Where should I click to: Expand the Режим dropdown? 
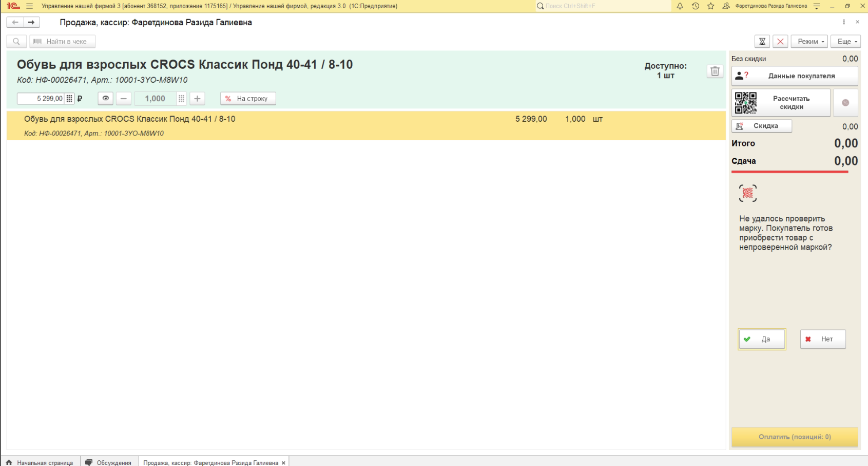[809, 42]
